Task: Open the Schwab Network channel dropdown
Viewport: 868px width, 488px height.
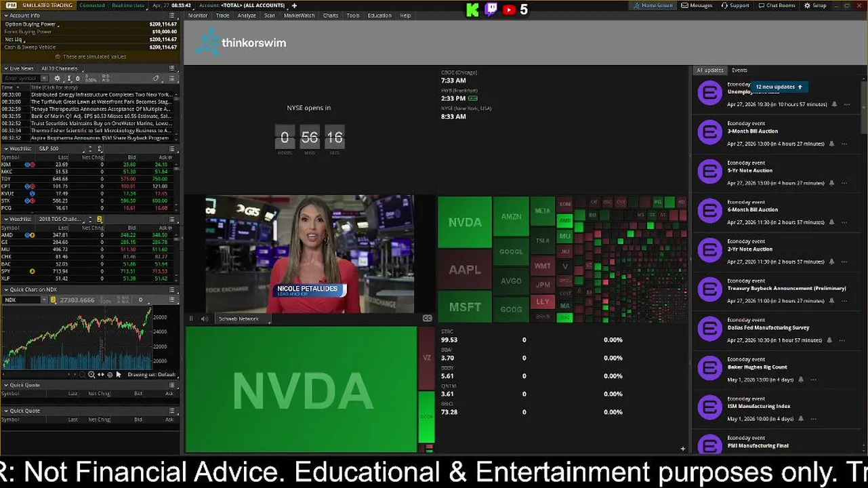Action: [x=243, y=319]
